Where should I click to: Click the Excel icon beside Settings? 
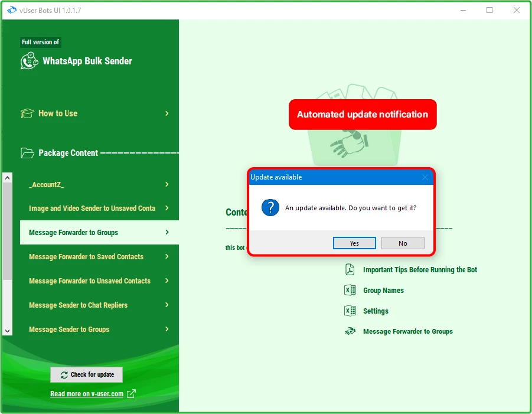tap(350, 311)
